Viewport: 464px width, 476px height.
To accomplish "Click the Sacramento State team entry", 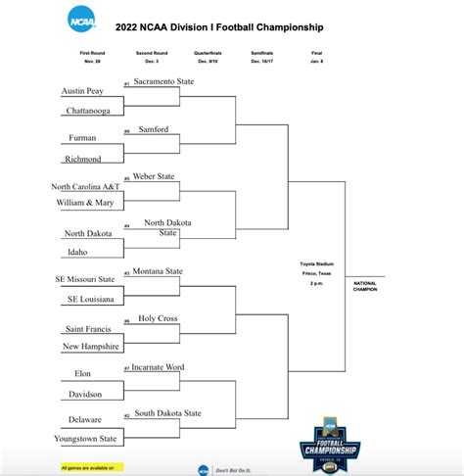I will point(163,81).
